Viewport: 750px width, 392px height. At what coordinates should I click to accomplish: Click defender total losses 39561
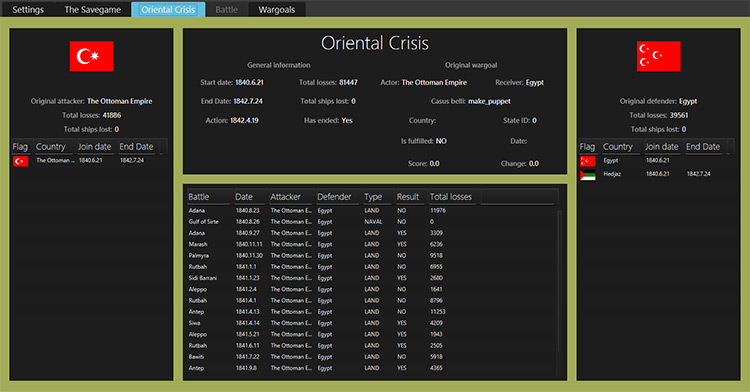679,115
